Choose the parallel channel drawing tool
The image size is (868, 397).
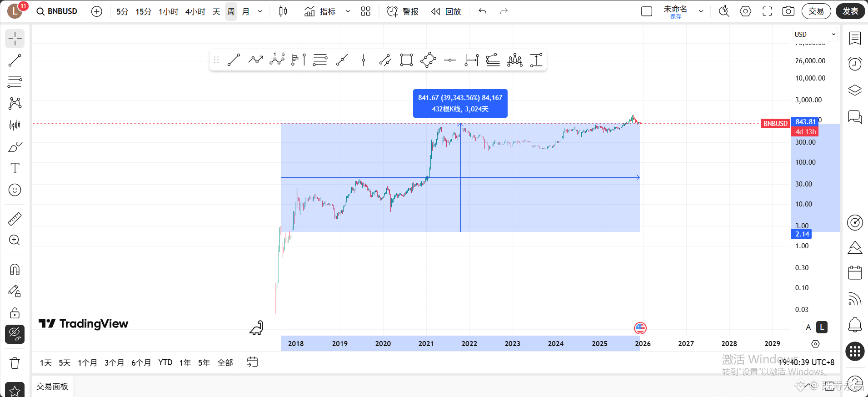[x=385, y=60]
